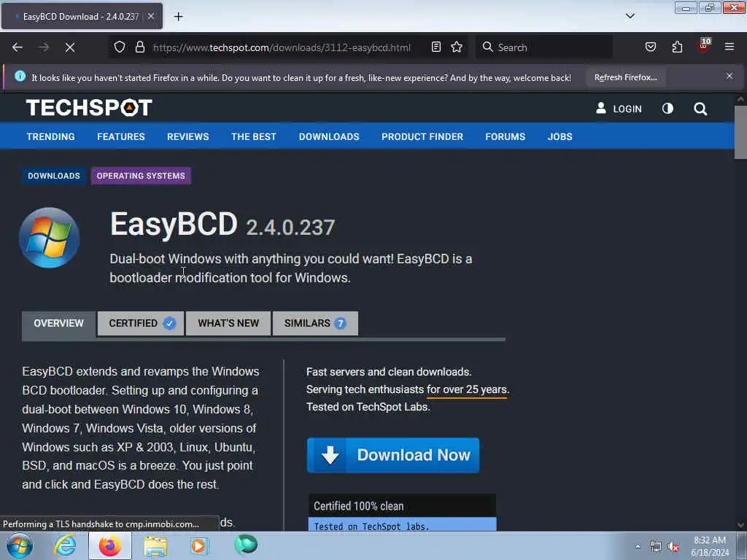Bookmark this page with the star
This screenshot has height=560, width=747.
(457, 47)
